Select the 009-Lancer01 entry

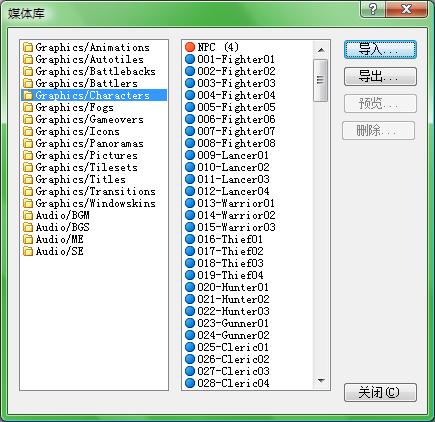coord(233,155)
